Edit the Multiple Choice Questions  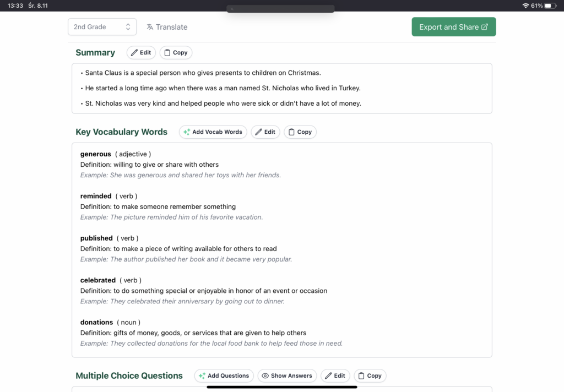pyautogui.click(x=335, y=376)
